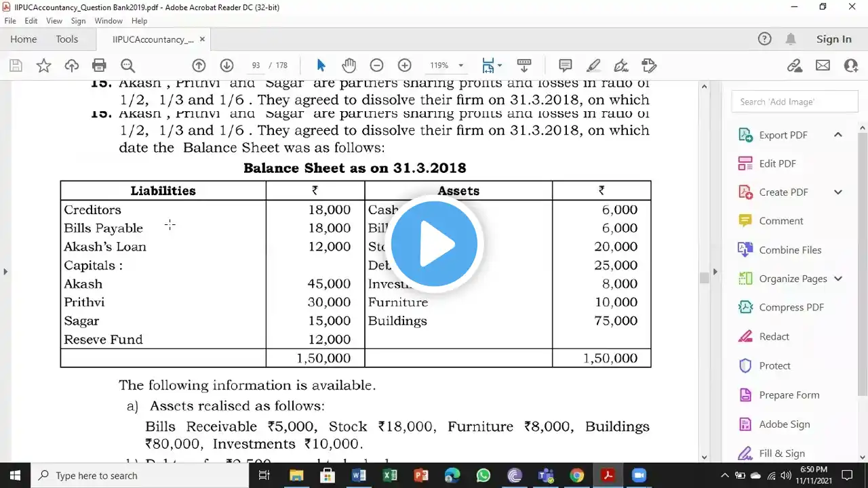Collapse the Export PDF section chevron
The image size is (868, 488).
(838, 134)
